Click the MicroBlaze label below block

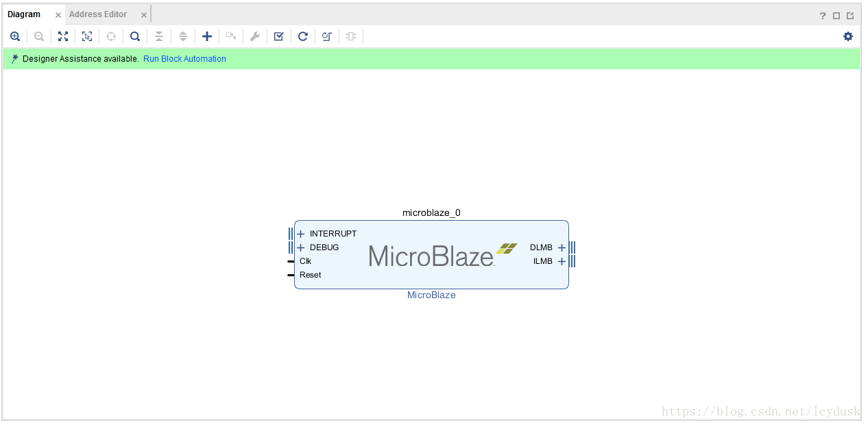pyautogui.click(x=431, y=295)
